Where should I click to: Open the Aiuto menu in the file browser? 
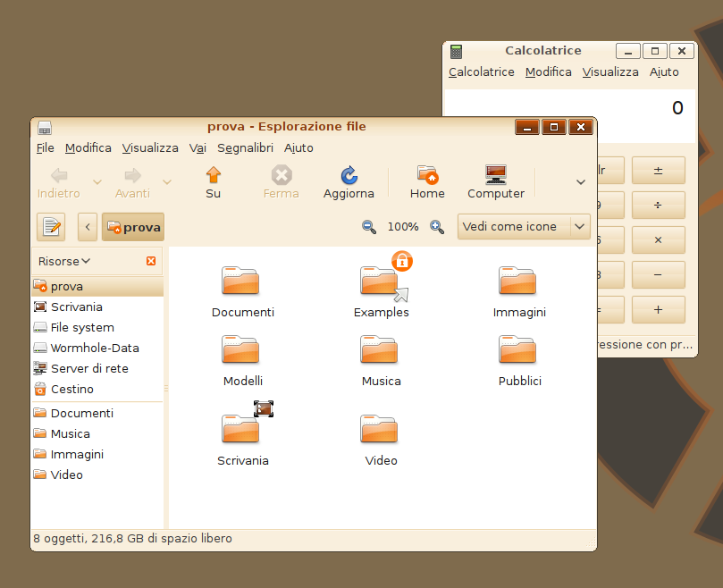point(298,148)
